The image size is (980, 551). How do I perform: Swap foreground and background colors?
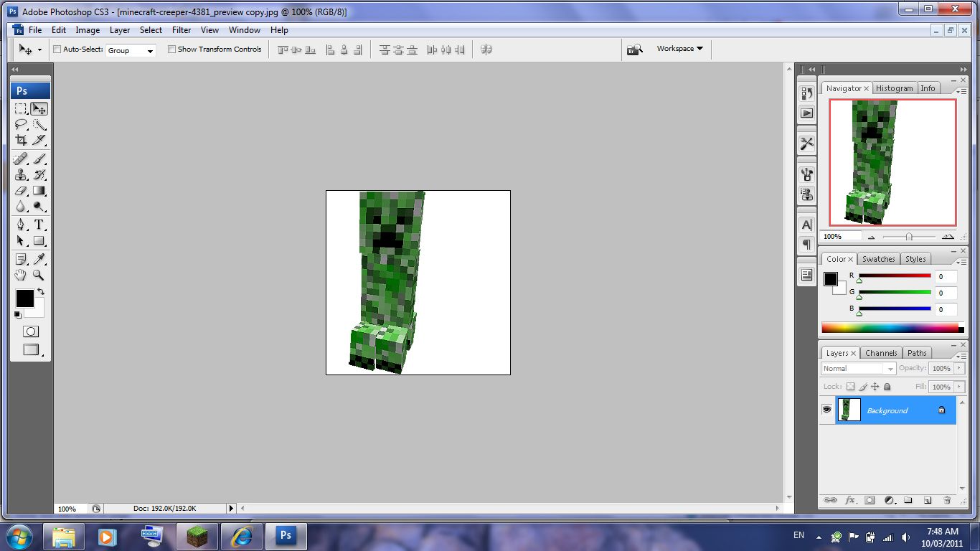[x=41, y=291]
